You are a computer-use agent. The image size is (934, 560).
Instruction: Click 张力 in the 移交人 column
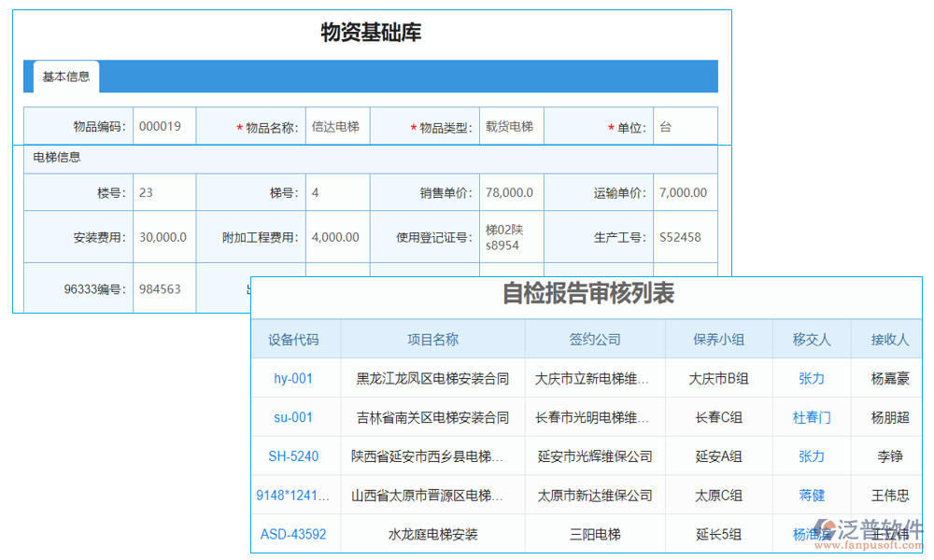point(811,378)
